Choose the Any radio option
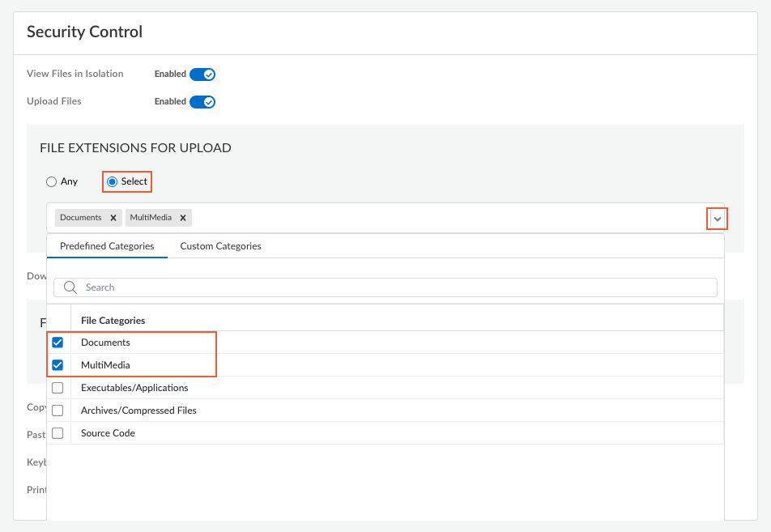This screenshot has height=532, width=771. click(x=52, y=182)
